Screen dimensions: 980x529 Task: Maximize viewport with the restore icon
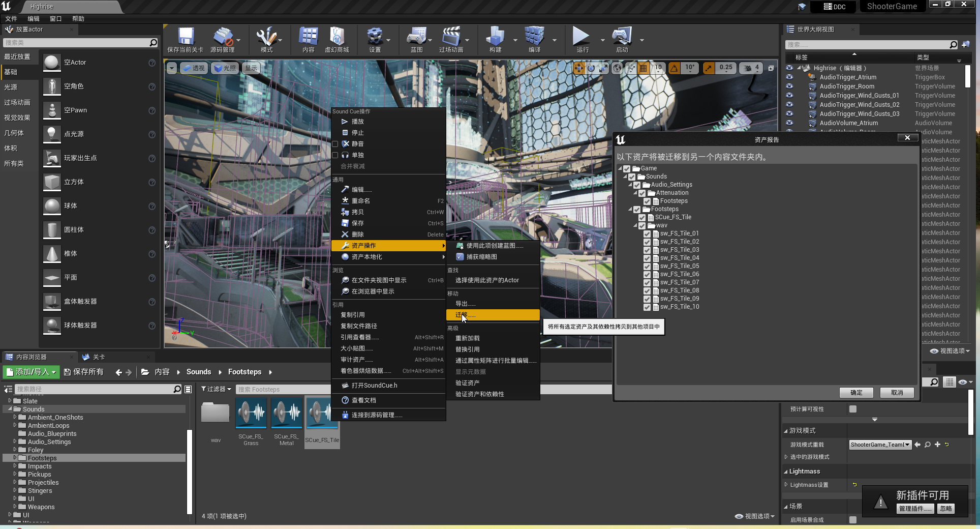click(771, 68)
